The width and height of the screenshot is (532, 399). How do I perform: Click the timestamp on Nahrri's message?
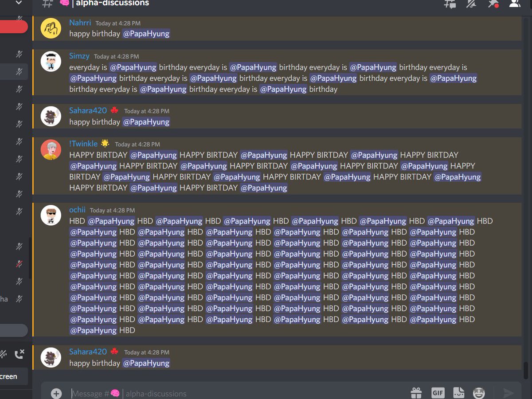(118, 23)
